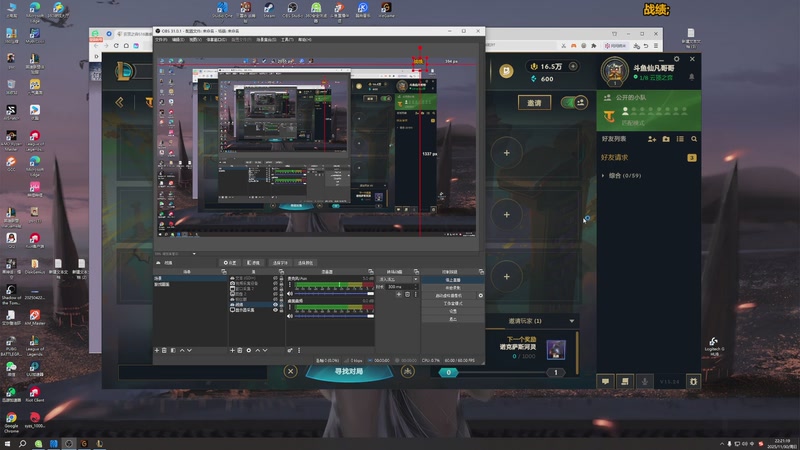Reload the page in the browser window
800x450 pixels.
click(116, 45)
